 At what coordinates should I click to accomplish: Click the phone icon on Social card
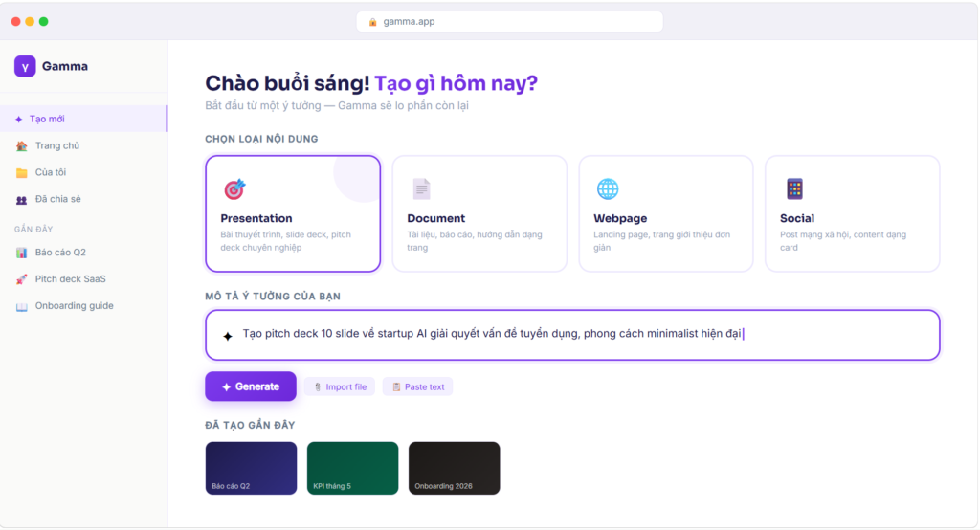tap(794, 188)
